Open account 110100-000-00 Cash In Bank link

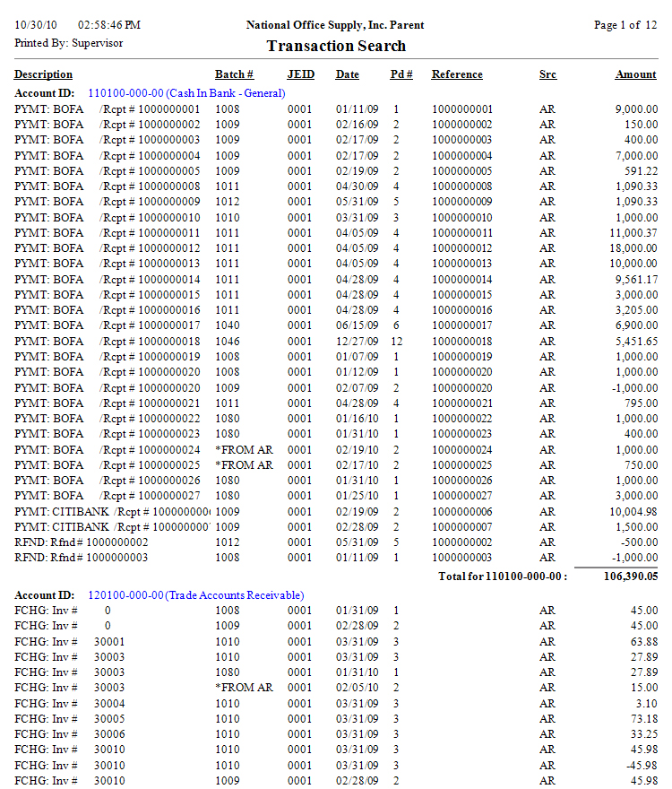coord(186,93)
